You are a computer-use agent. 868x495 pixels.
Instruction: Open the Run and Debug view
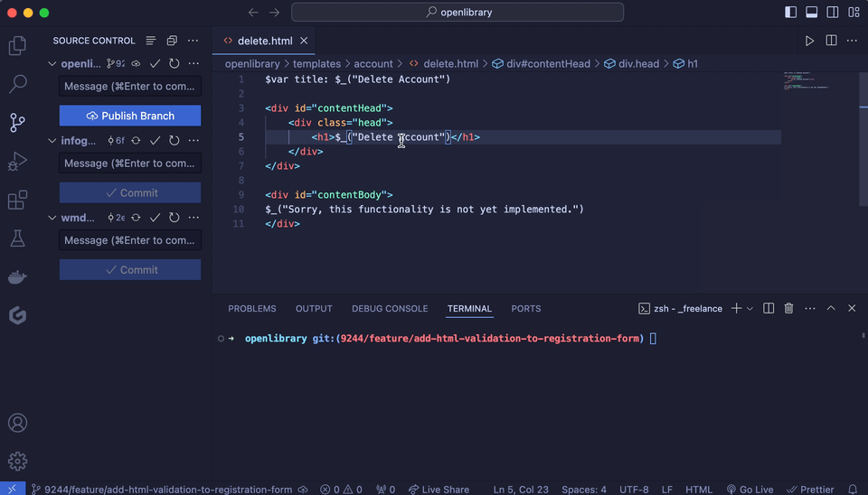pyautogui.click(x=17, y=161)
